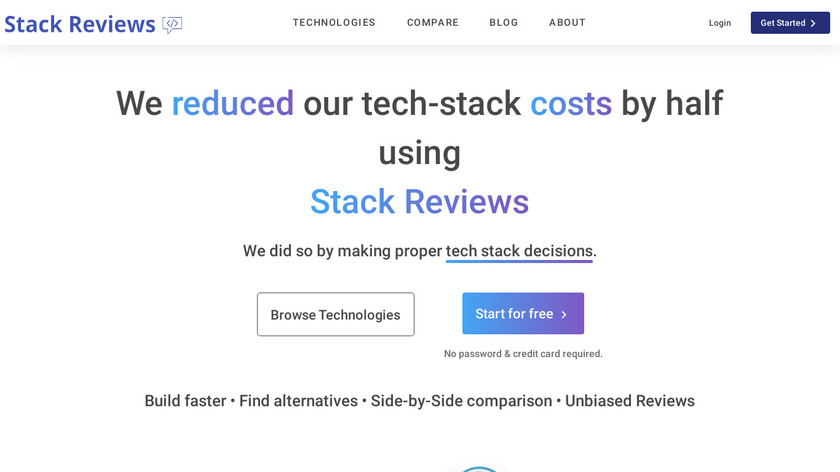This screenshot has height=472, width=840.
Task: Click the "No password & credit card required" note
Action: (x=523, y=354)
